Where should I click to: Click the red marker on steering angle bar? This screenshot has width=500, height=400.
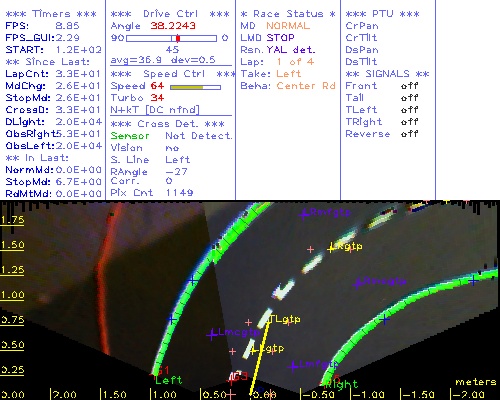click(x=178, y=38)
